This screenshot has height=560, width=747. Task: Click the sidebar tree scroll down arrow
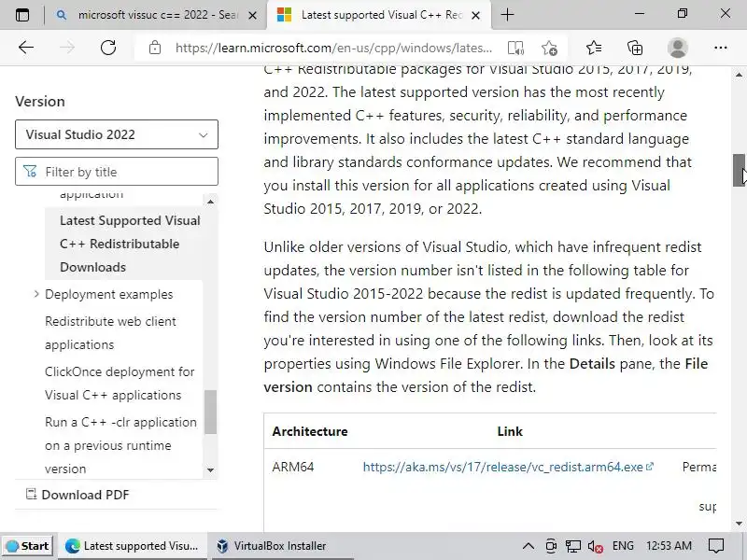(211, 470)
